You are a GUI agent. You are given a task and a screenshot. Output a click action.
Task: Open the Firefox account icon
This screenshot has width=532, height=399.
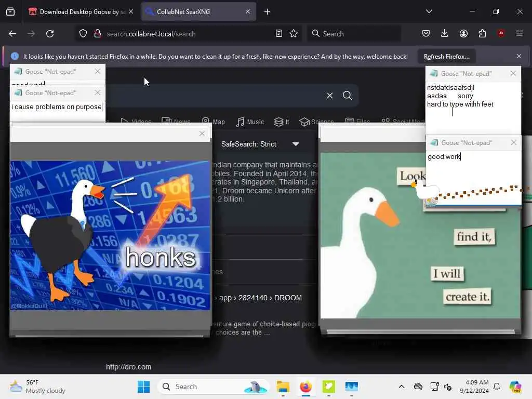pyautogui.click(x=463, y=33)
